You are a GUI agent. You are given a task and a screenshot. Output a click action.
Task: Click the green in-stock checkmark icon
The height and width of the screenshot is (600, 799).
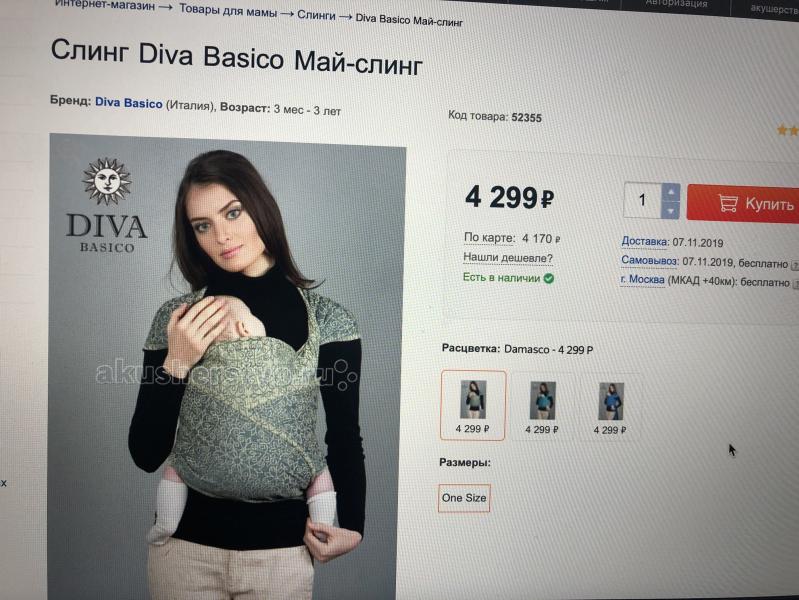pos(549,278)
